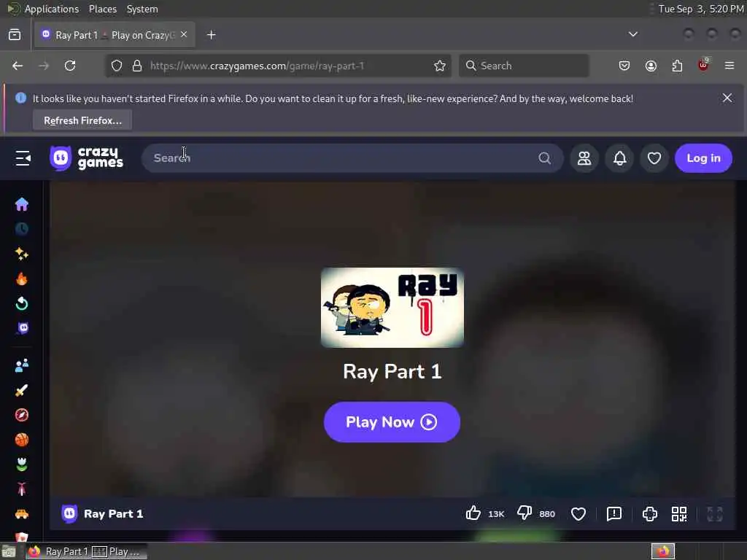Viewport: 747px width, 560px height.
Task: Open trending games flame icon
Action: [21, 279]
